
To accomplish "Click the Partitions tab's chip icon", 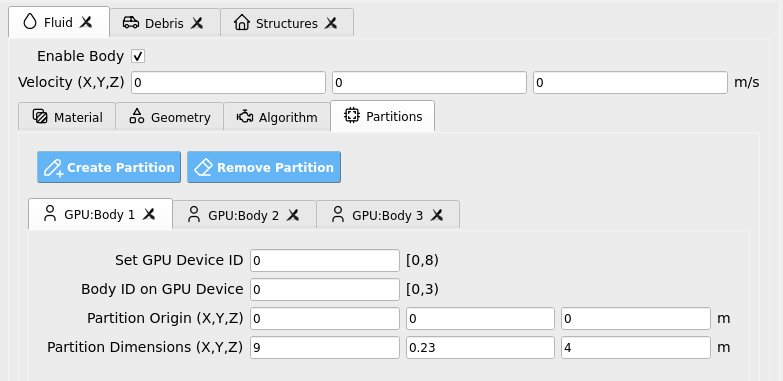I will 352,115.
